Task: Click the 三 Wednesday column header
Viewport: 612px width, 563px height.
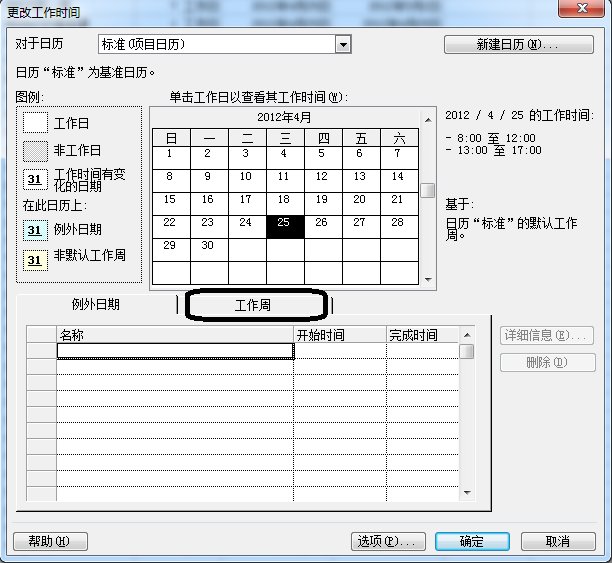Action: click(x=285, y=138)
